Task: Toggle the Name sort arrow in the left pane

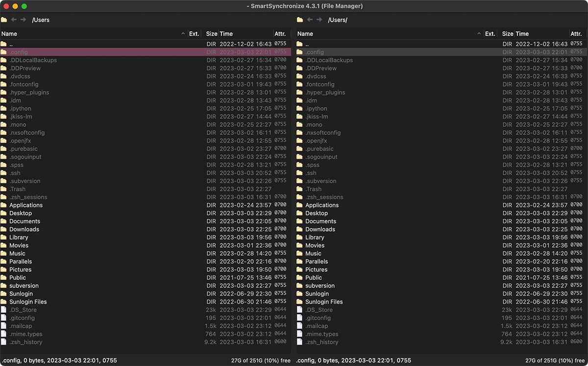Action: [183, 34]
